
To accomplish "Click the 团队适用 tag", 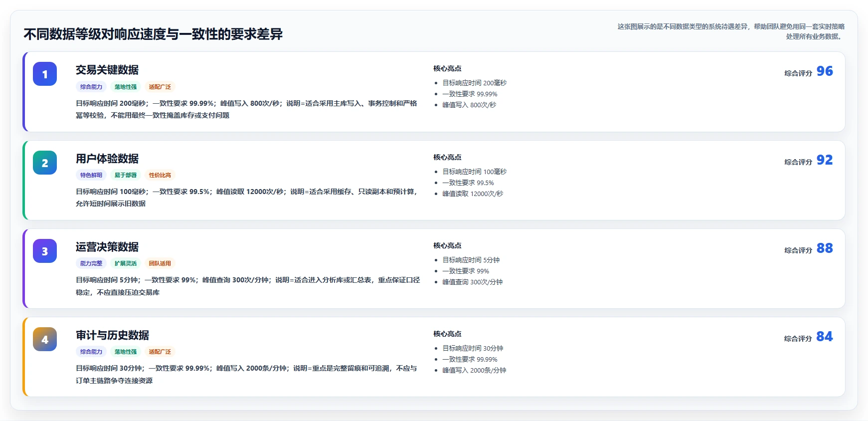I will (x=160, y=263).
